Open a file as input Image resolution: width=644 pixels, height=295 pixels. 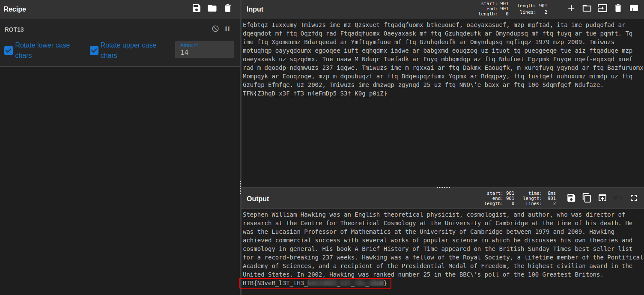coord(602,8)
